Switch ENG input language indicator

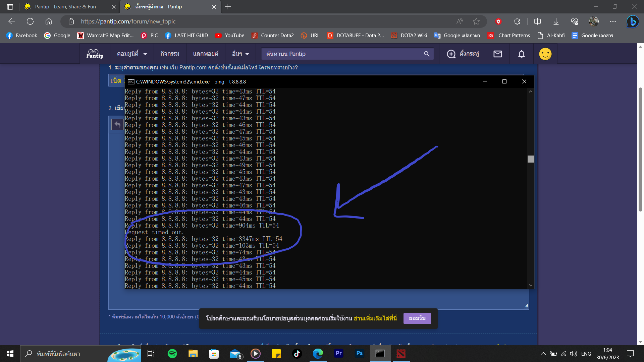click(586, 354)
